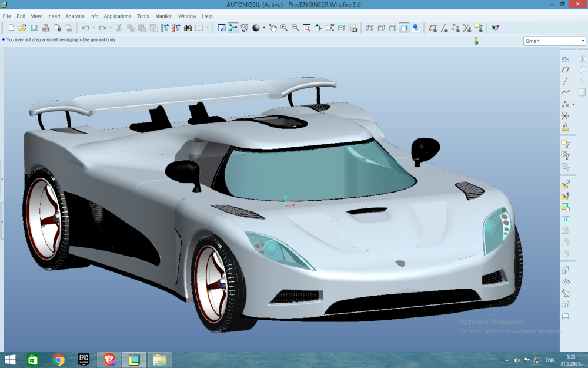Image resolution: width=588 pixels, height=368 pixels.
Task: Launch Google Chrome from the taskbar
Action: (58, 360)
